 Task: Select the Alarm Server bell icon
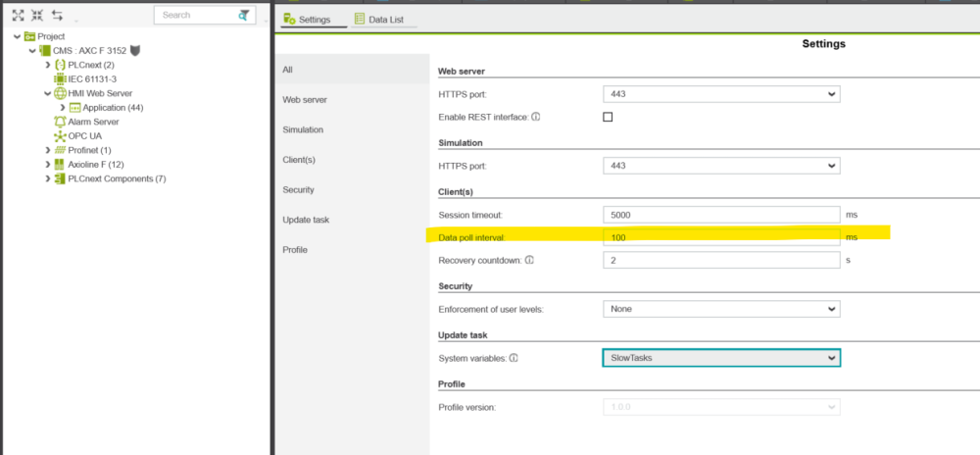tap(60, 122)
